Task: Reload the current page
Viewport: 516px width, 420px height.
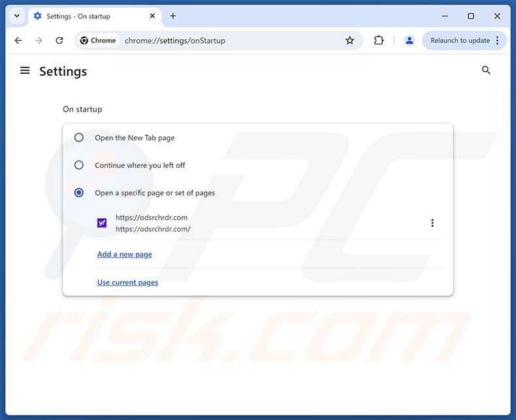Action: (x=59, y=40)
